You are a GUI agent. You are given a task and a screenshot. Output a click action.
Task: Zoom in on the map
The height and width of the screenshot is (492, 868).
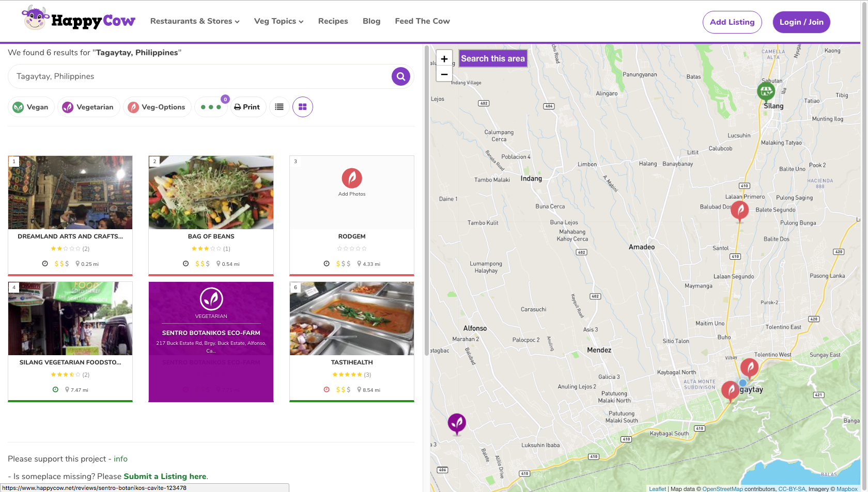pyautogui.click(x=444, y=58)
